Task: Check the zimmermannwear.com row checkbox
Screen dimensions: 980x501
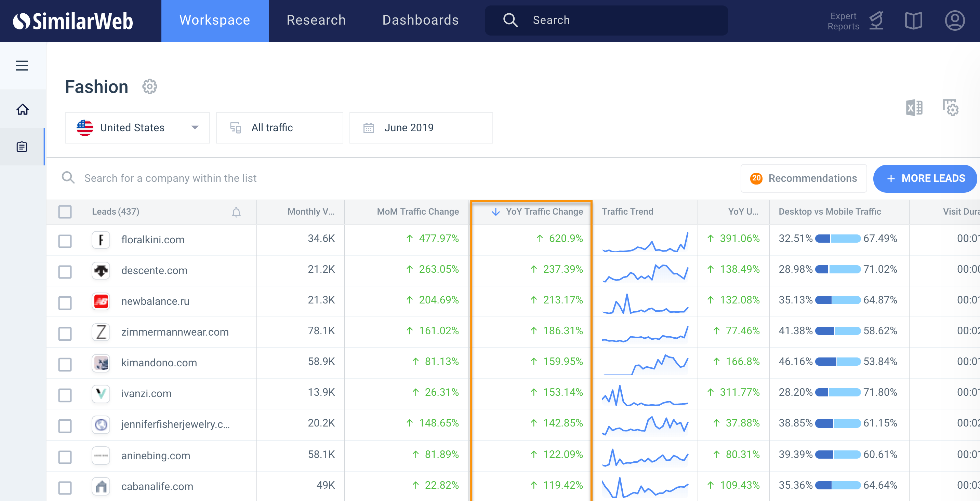Action: coord(65,334)
